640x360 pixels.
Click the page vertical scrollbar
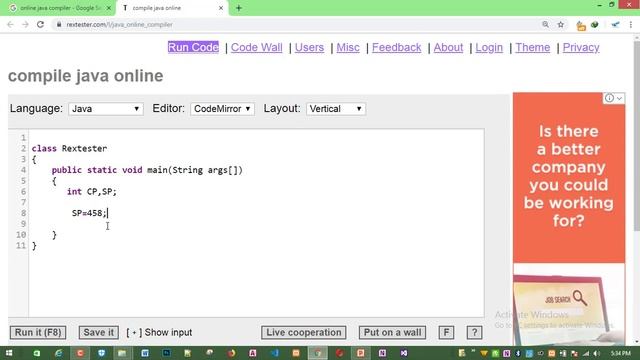(637, 135)
